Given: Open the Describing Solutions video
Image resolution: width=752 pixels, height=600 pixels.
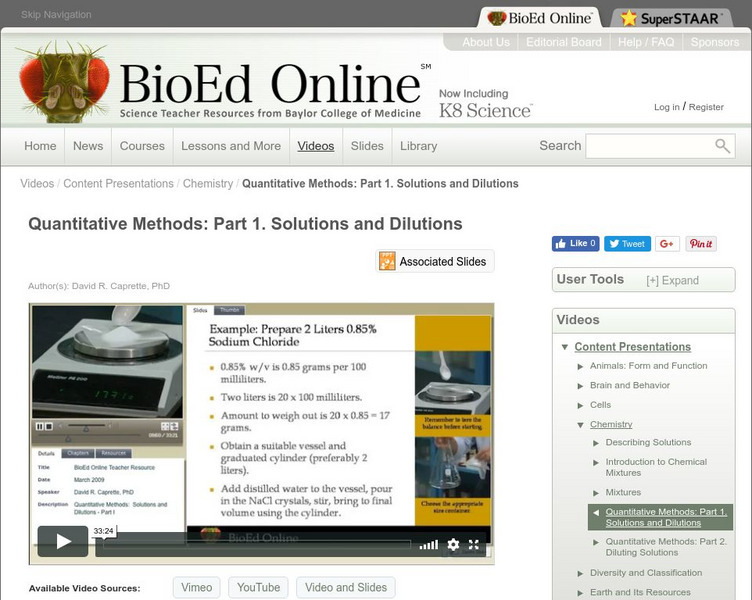Looking at the screenshot, I should 648,442.
